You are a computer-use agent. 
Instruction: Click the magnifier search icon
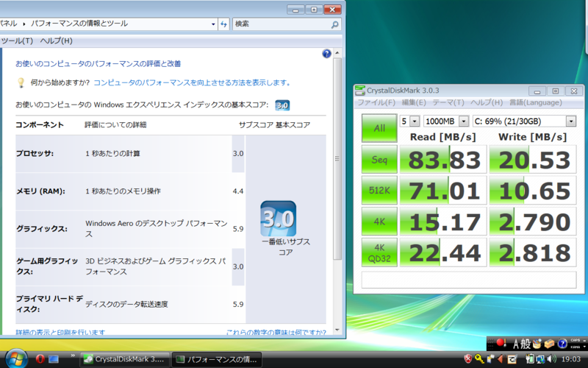(335, 24)
